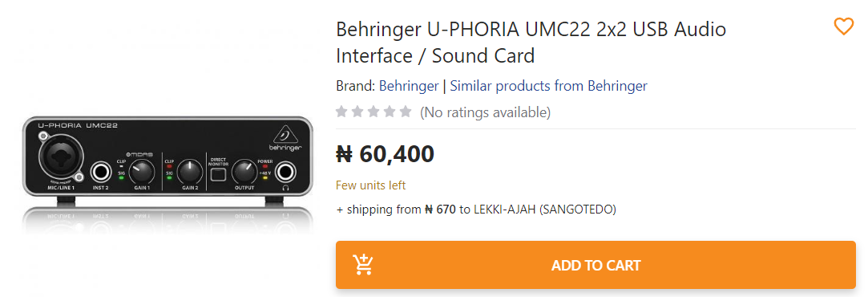Click the Behringer logo on the device photo
This screenshot has height=297, width=868.
click(x=285, y=140)
